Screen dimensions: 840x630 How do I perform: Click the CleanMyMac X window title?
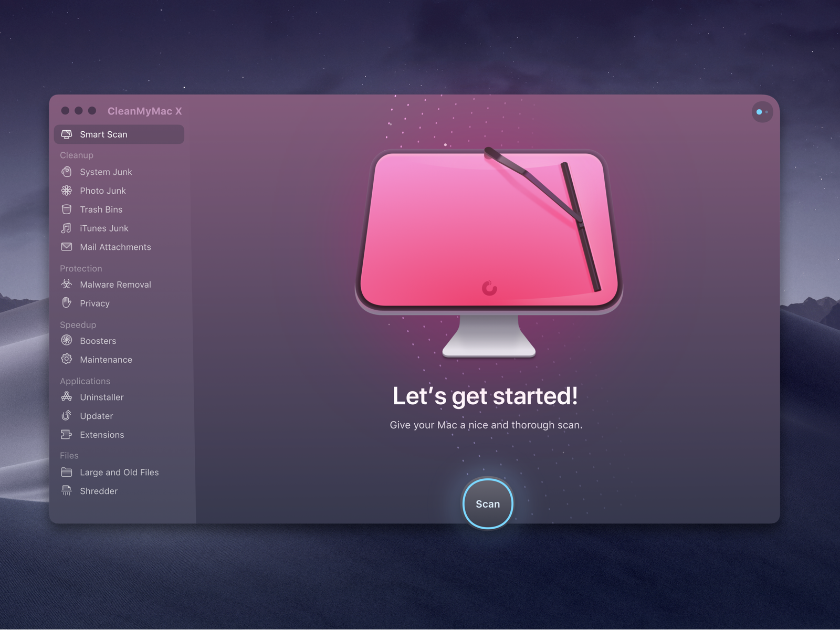[x=144, y=111]
